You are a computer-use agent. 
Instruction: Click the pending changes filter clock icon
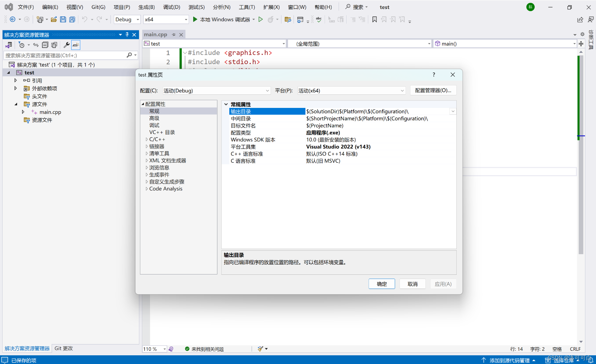tap(22, 45)
